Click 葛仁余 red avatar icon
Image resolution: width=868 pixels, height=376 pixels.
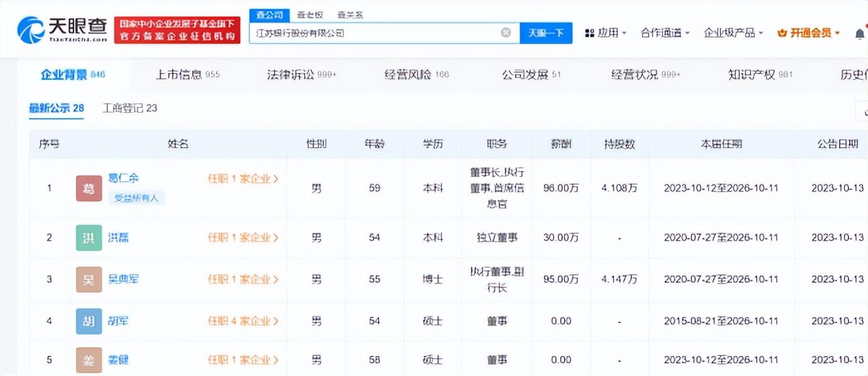pyautogui.click(x=89, y=188)
